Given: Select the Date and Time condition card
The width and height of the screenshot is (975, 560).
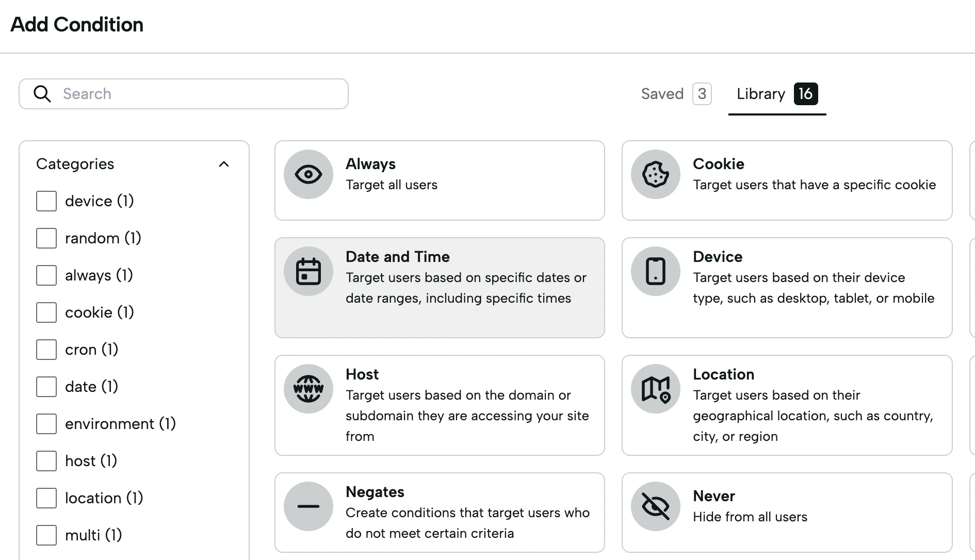Looking at the screenshot, I should tap(439, 288).
